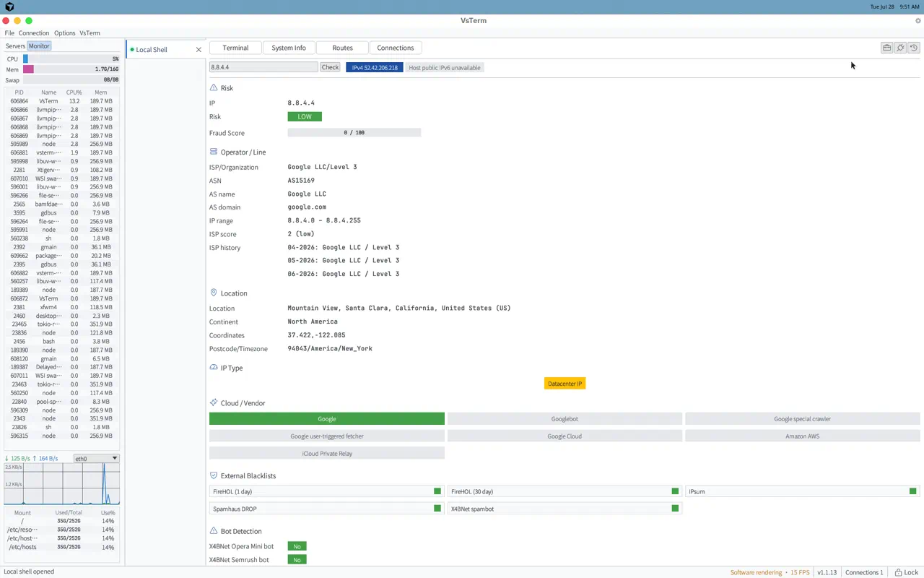The height and width of the screenshot is (578, 924).
Task: Select the VsTerm process row with PID 606864
Action: (x=62, y=101)
